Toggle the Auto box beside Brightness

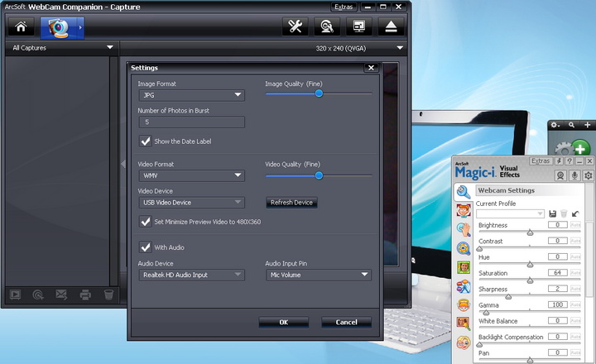[x=575, y=224]
